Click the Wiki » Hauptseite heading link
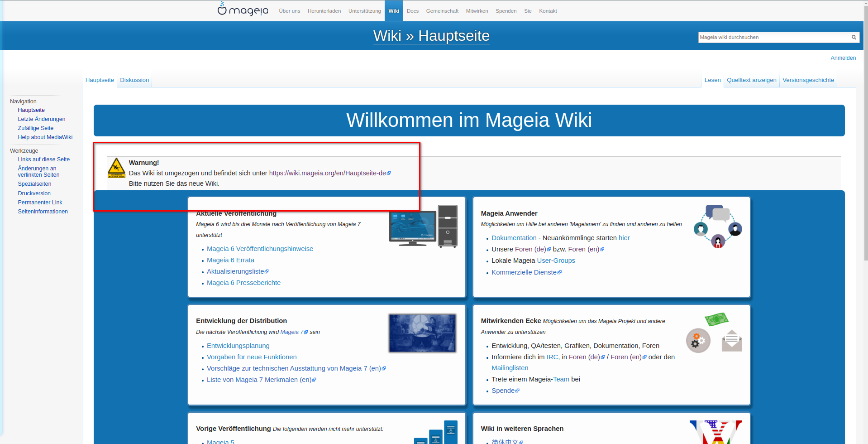The image size is (868, 444). click(431, 36)
